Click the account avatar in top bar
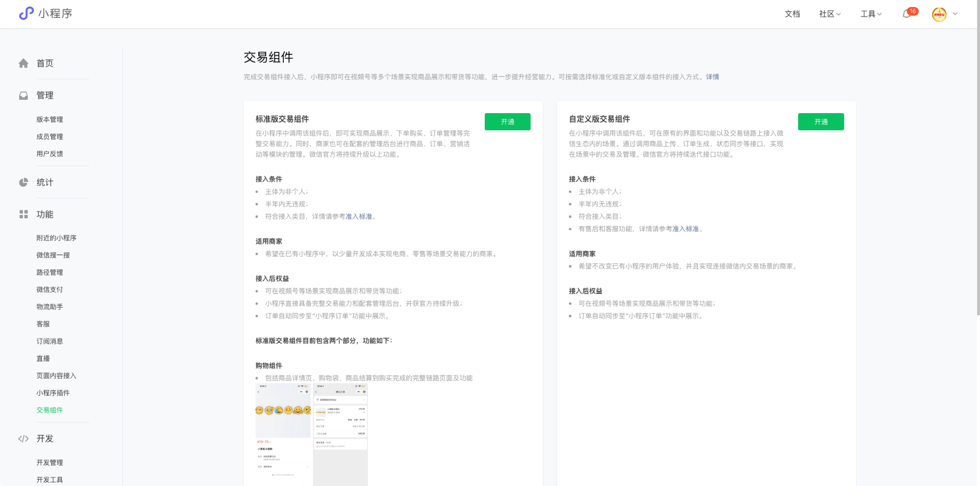 click(939, 14)
